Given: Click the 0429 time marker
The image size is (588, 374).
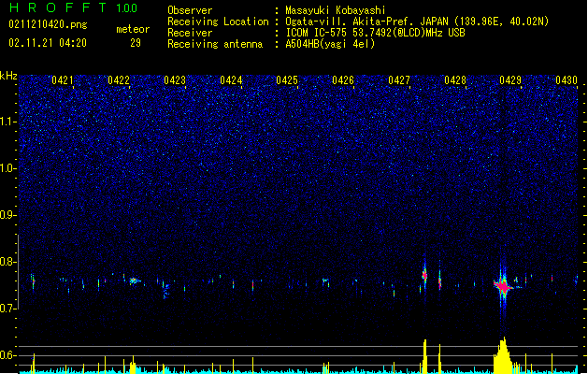Looking at the screenshot, I should pos(510,80).
